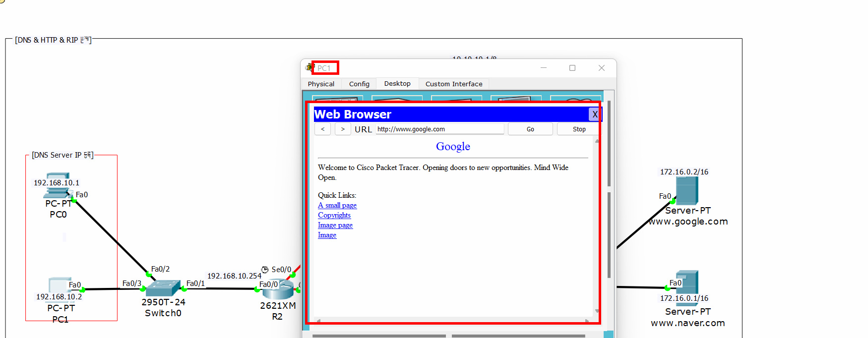Screen dimensions: 868x338
Task: Click the 192.168.10.2 address label
Action: [59, 297]
